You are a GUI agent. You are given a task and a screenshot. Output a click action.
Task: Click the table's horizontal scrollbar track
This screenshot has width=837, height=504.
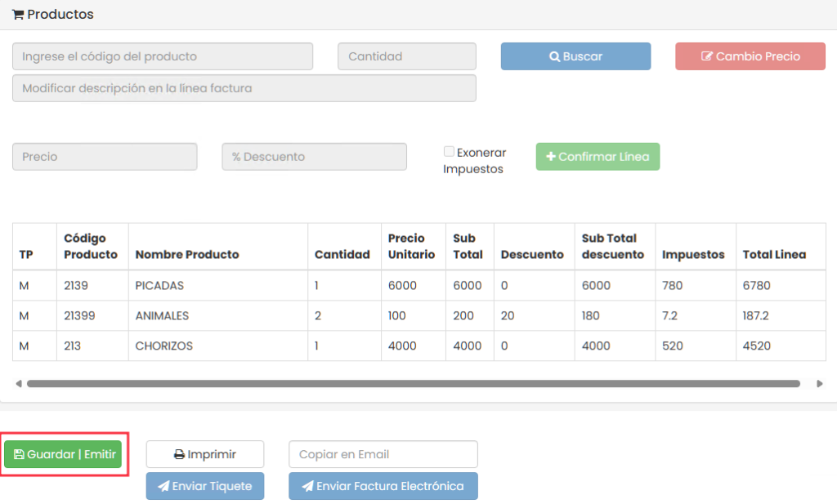pos(413,383)
